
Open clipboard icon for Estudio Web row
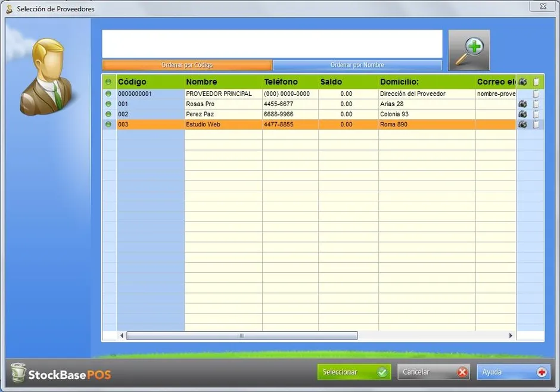[x=536, y=125]
